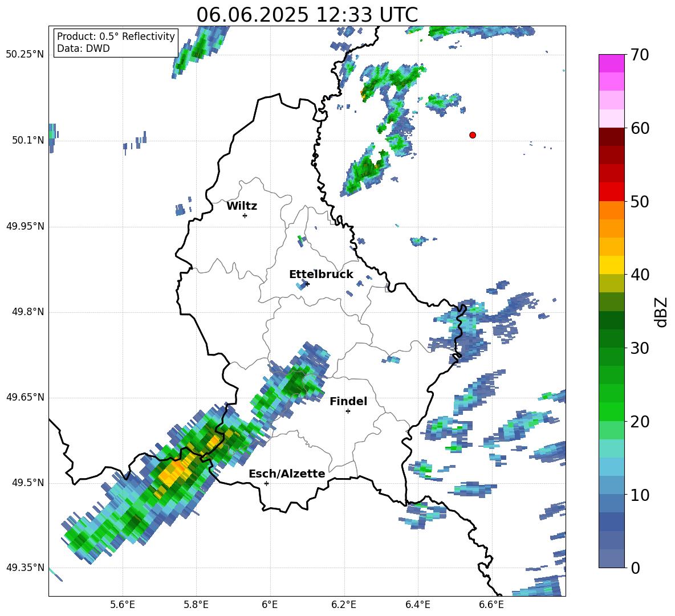Click the Product: 0.5° Reflectivity label
Image resolution: width=675 pixels, height=616 pixels.
[x=116, y=36]
